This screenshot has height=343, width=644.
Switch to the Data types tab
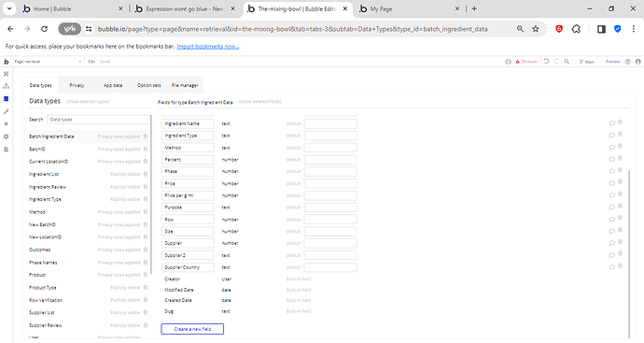click(x=41, y=85)
